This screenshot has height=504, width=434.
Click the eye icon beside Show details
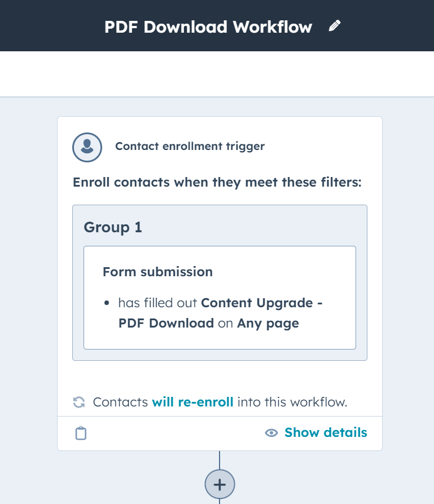(x=271, y=433)
